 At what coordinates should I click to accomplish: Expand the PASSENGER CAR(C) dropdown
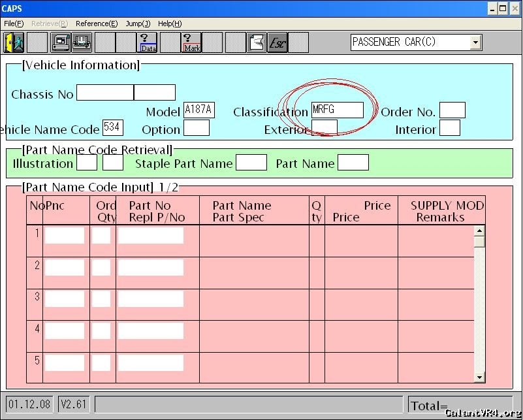[x=475, y=42]
